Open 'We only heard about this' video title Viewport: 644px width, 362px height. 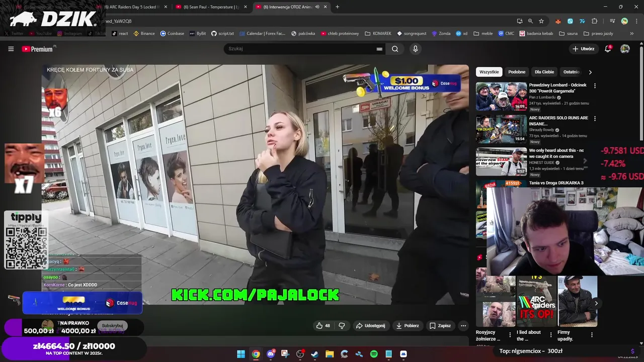(556, 153)
